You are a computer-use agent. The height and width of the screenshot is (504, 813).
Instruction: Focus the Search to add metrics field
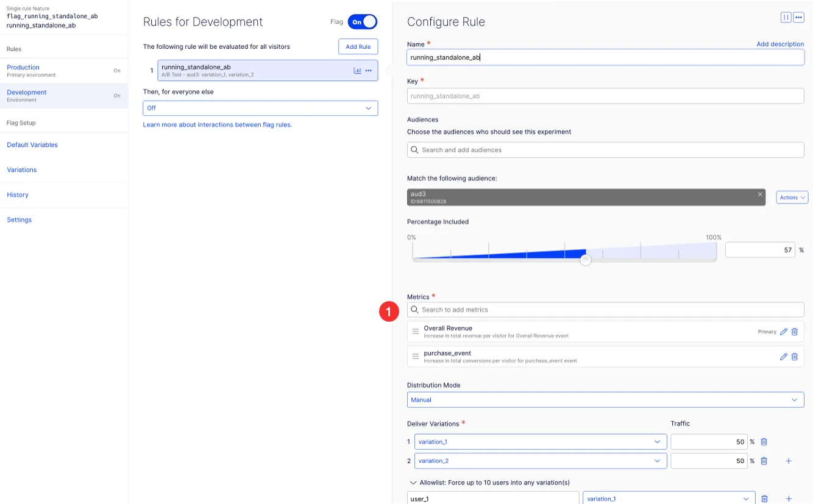605,310
